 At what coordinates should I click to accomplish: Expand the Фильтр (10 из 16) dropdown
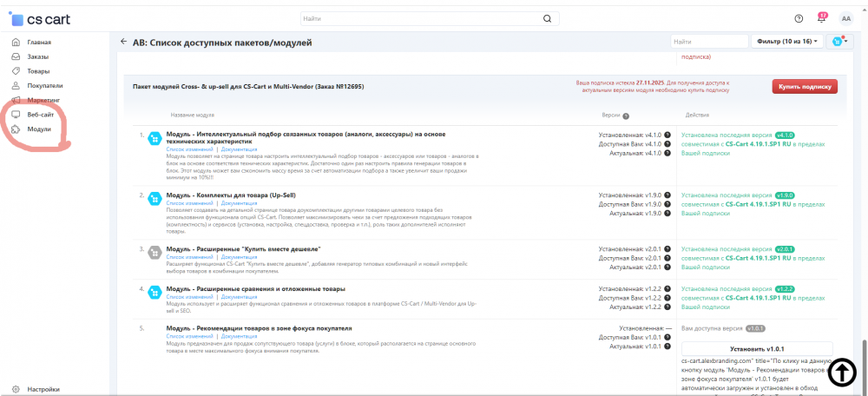coord(787,42)
